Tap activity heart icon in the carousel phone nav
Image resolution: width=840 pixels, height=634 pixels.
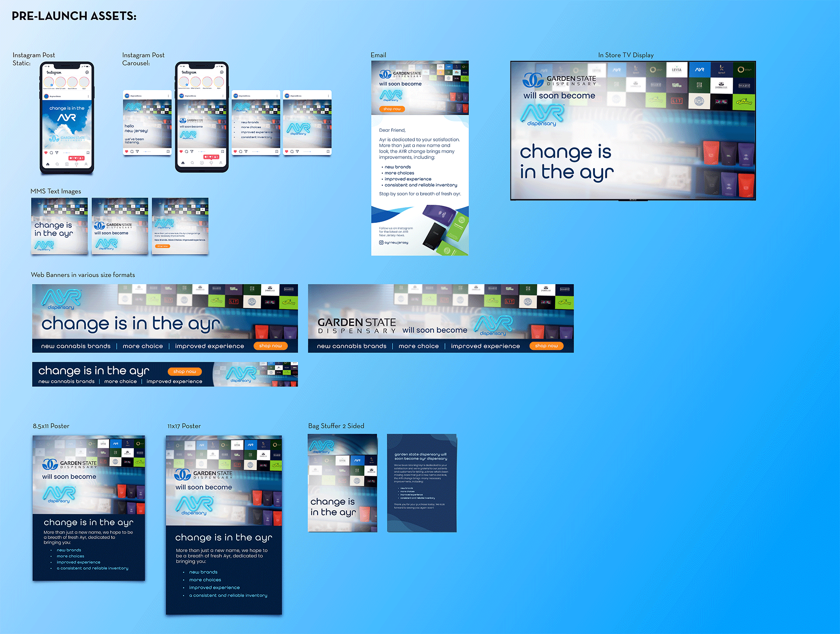(211, 163)
